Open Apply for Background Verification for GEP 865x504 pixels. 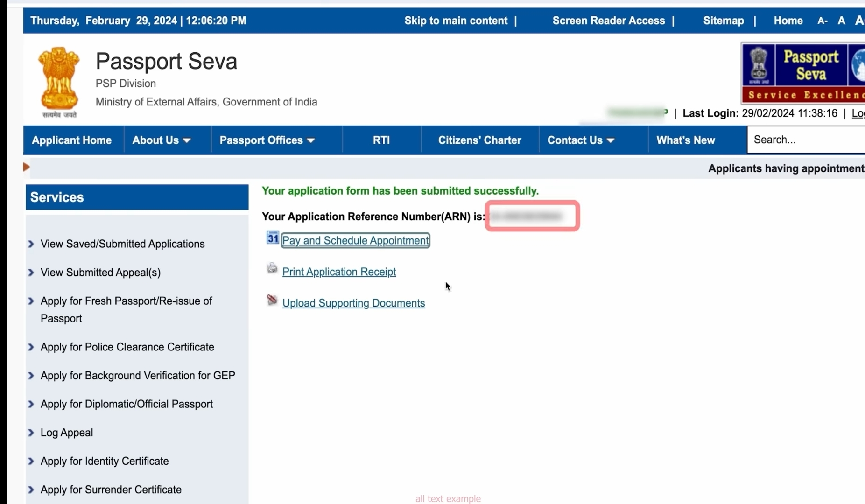coord(138,376)
